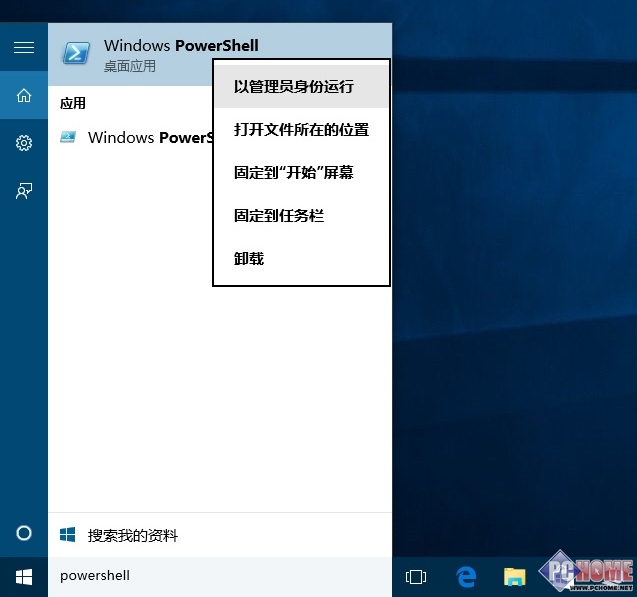Select 固定到"开始"屏幕 in context menu
This screenshot has height=597, width=637.
[301, 173]
